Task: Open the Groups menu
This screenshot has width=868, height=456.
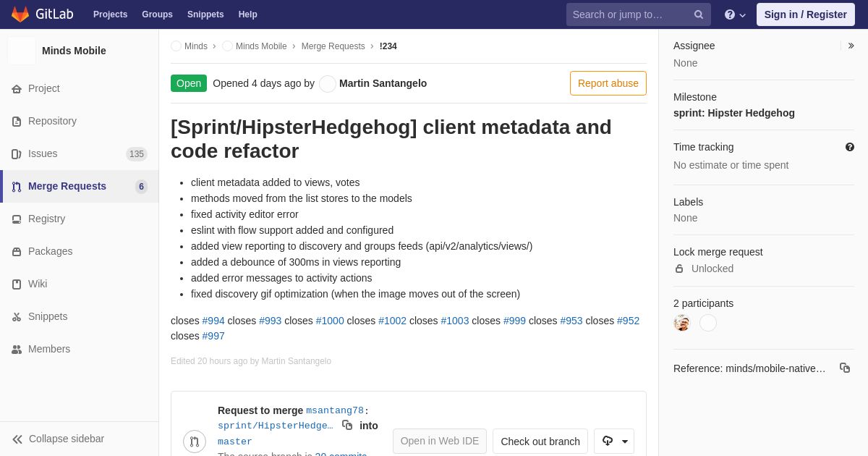Action: coord(157,14)
